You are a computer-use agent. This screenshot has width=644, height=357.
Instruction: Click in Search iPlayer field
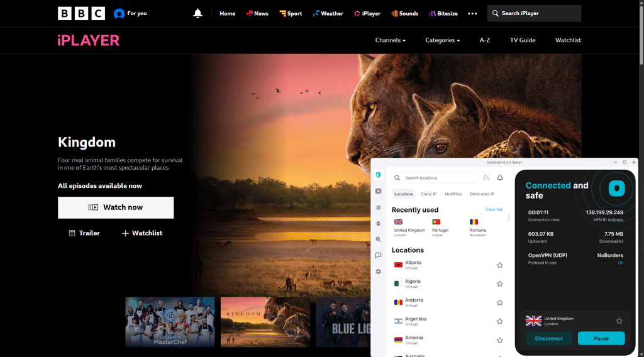coord(534,14)
